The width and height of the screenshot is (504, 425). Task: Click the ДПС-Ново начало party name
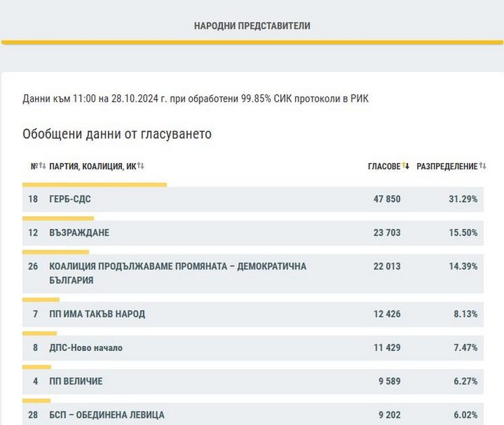pyautogui.click(x=86, y=348)
